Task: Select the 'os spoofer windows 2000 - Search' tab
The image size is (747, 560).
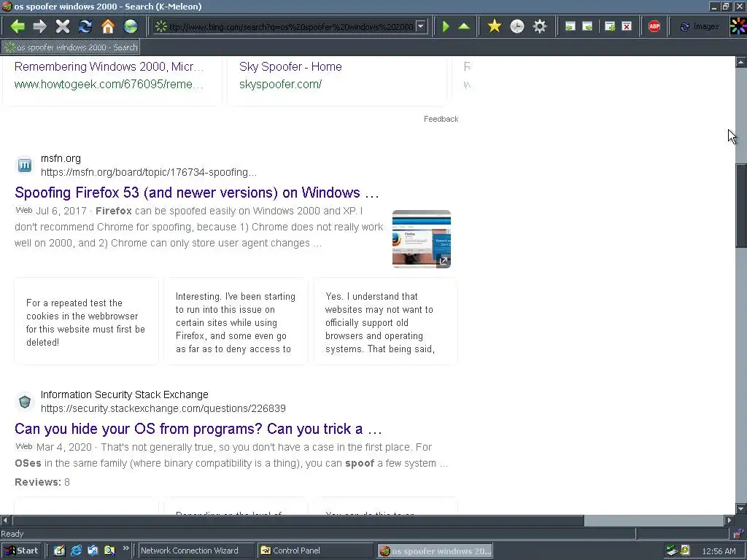Action: coord(71,47)
